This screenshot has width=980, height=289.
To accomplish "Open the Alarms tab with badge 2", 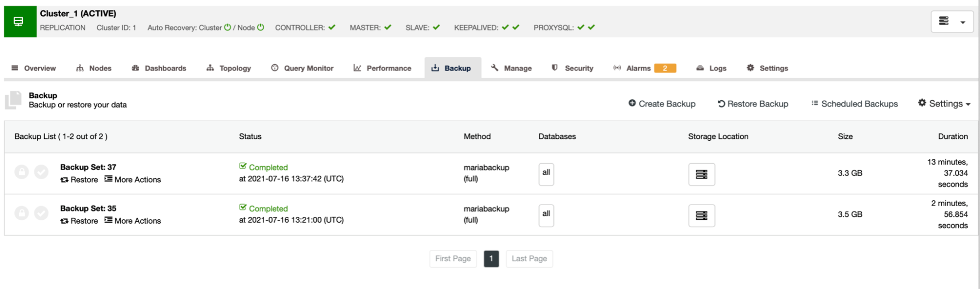I will [645, 68].
